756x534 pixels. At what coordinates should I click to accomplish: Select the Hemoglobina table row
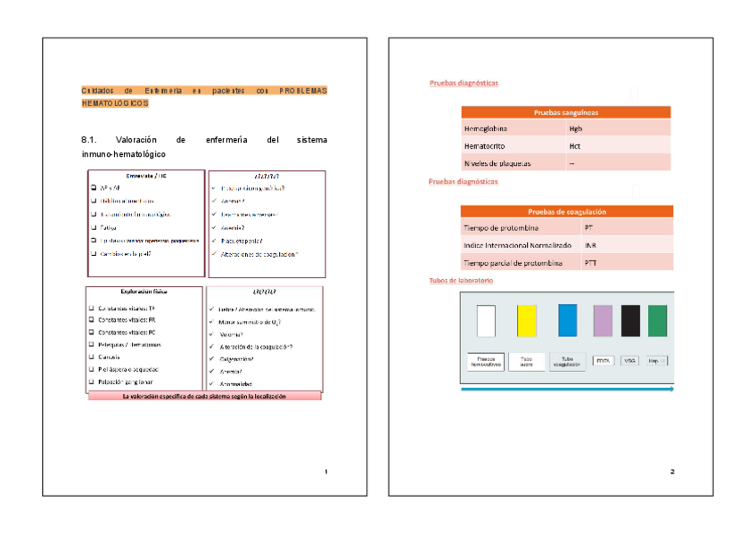click(x=566, y=128)
